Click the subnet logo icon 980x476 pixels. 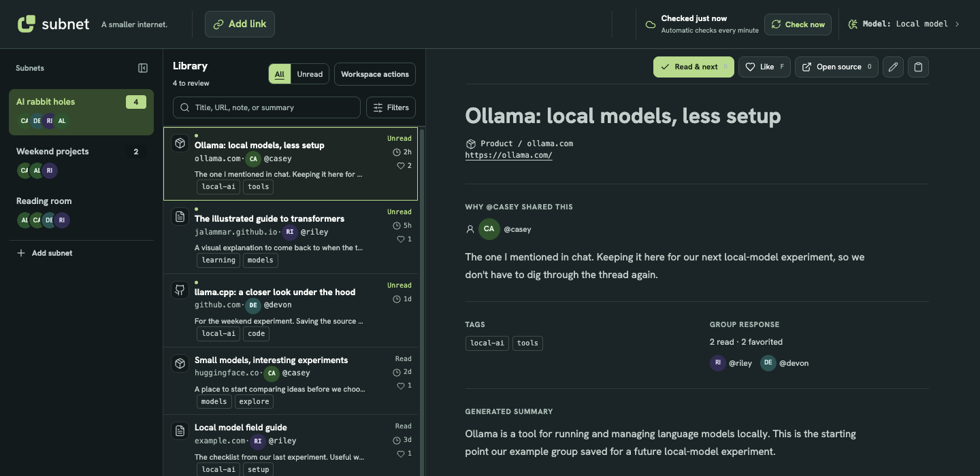coord(27,24)
